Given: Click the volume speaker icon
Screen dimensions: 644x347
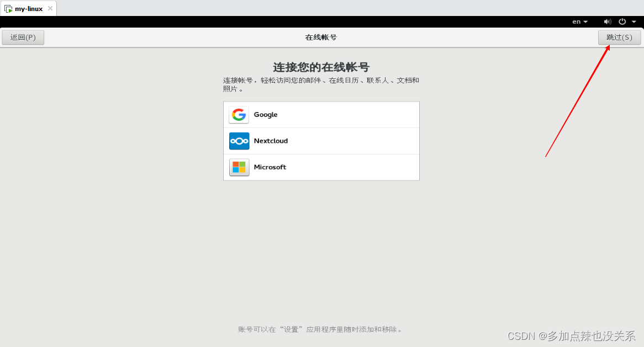Looking at the screenshot, I should (x=608, y=22).
